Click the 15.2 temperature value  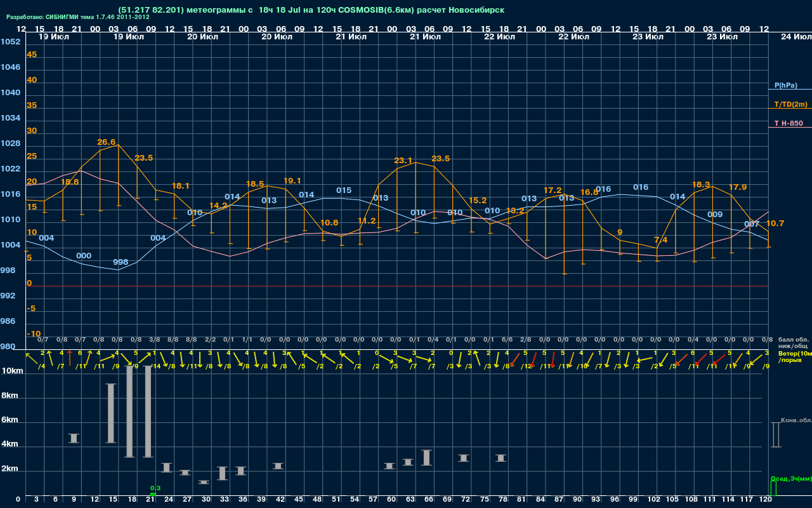[478, 201]
